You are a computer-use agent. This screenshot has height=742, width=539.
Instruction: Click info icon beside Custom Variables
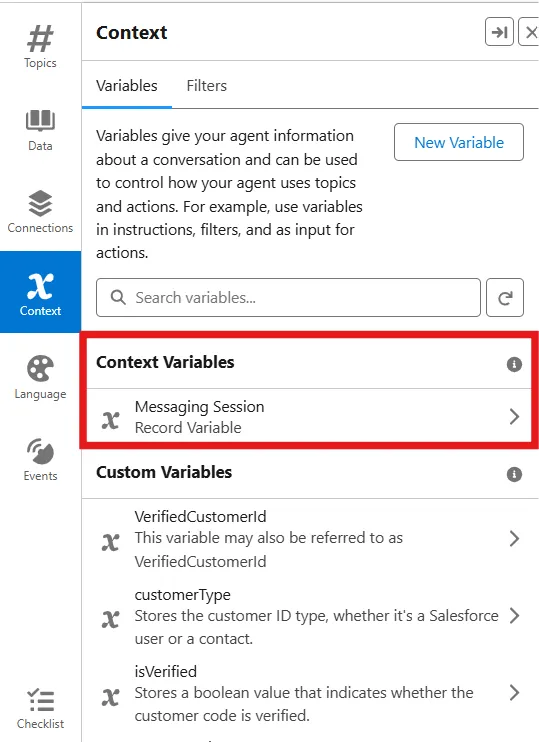(514, 474)
